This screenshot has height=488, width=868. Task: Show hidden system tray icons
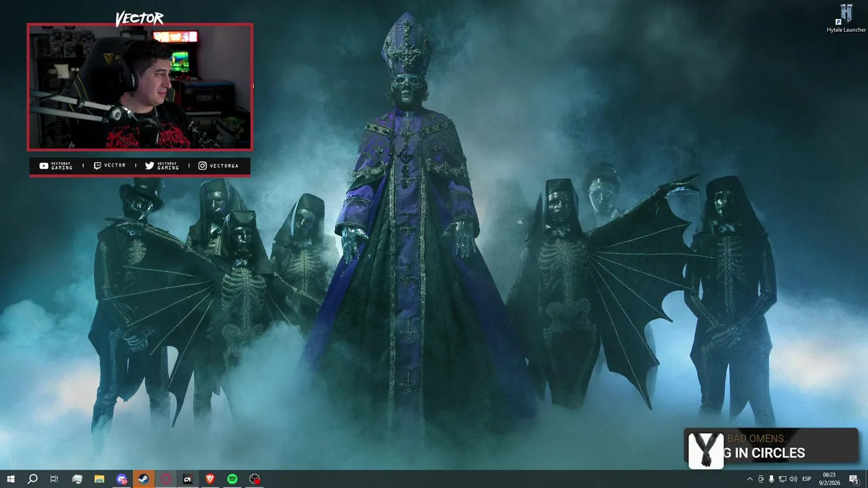[749, 479]
